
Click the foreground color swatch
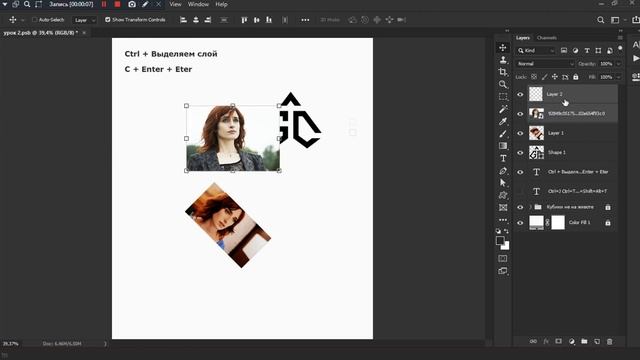(x=500, y=240)
